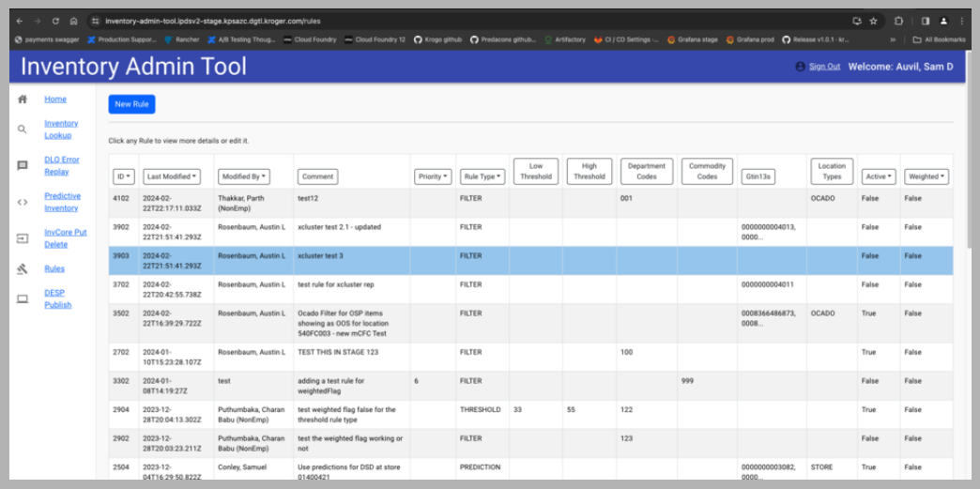The image size is (980, 489).
Task: Click the Department Codes column header
Action: click(x=647, y=172)
